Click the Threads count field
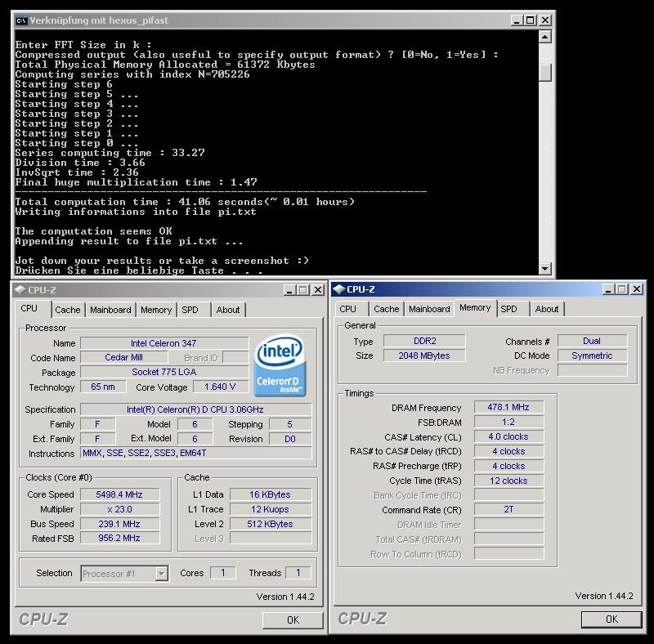Screen dimensions: 654x644 point(298,573)
